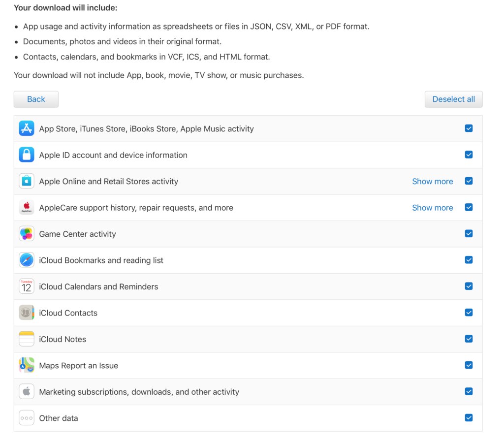Click the Maps icon

pyautogui.click(x=27, y=366)
